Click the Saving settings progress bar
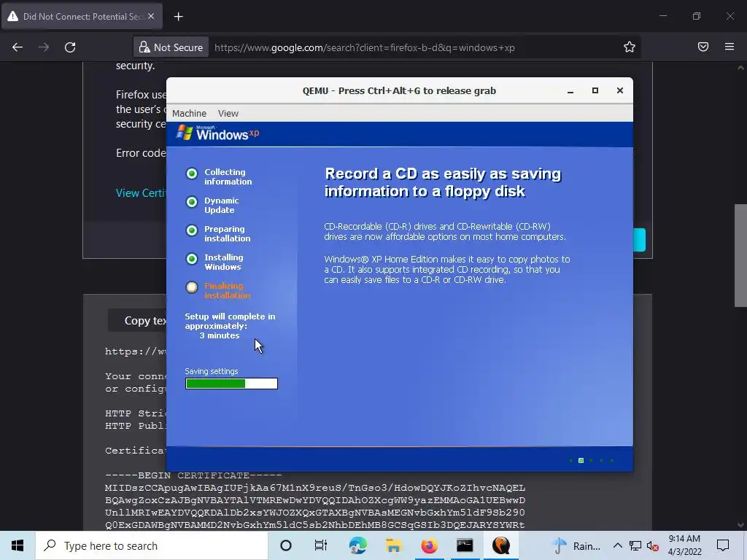Screen dimensions: 747x560 click(x=231, y=384)
